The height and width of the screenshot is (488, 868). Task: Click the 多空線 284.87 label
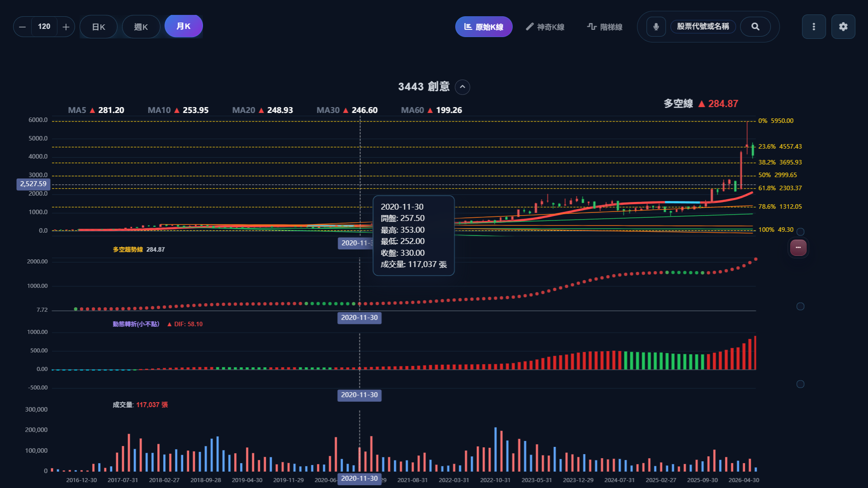click(701, 103)
